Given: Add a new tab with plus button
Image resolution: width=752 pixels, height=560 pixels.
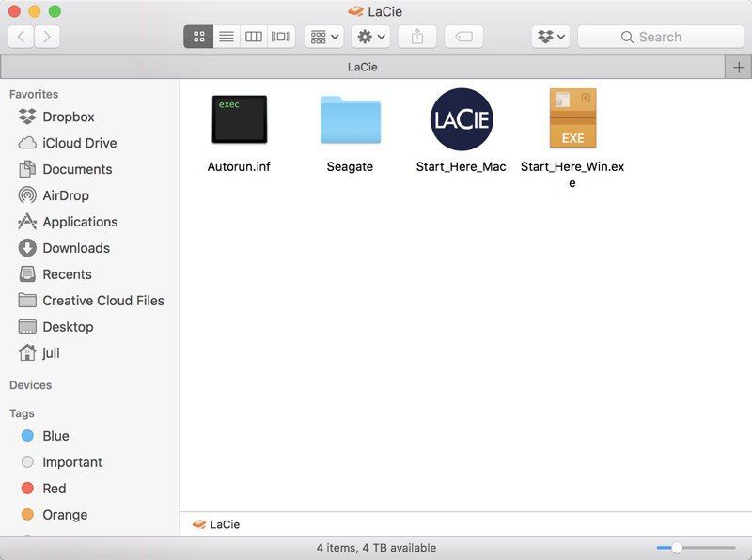Looking at the screenshot, I should click(x=739, y=67).
